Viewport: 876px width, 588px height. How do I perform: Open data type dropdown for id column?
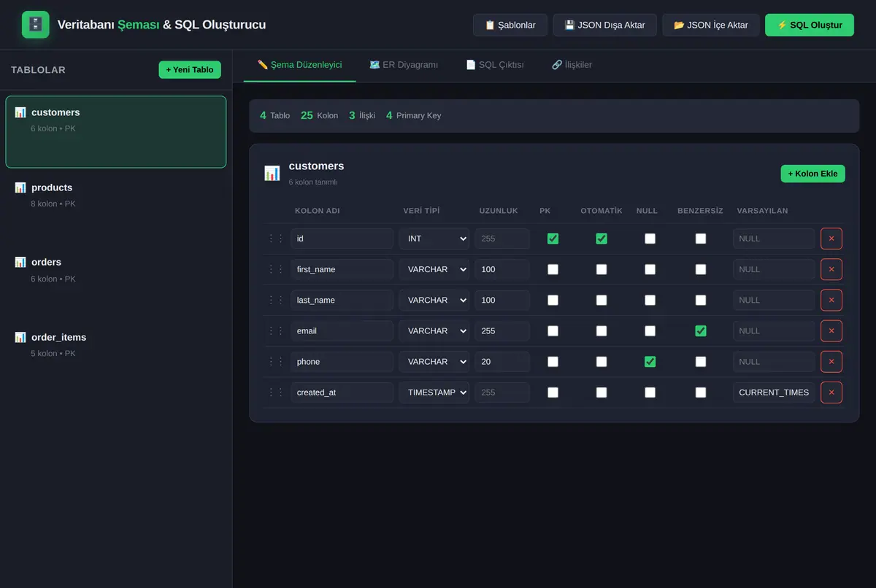click(434, 239)
